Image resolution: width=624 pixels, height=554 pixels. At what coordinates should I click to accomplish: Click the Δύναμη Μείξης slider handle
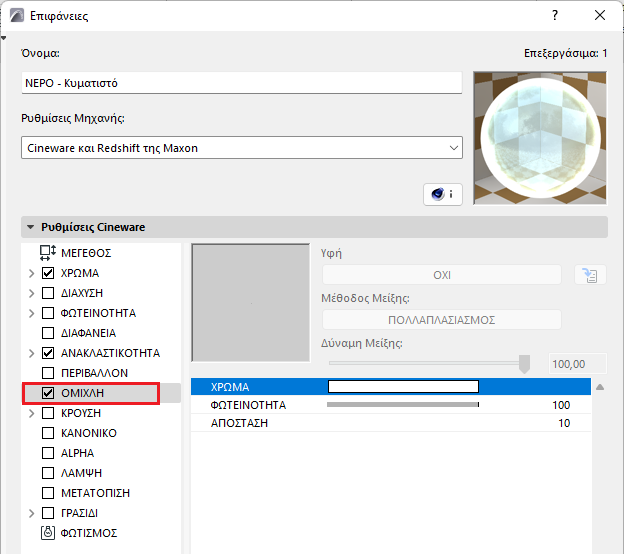click(x=525, y=364)
